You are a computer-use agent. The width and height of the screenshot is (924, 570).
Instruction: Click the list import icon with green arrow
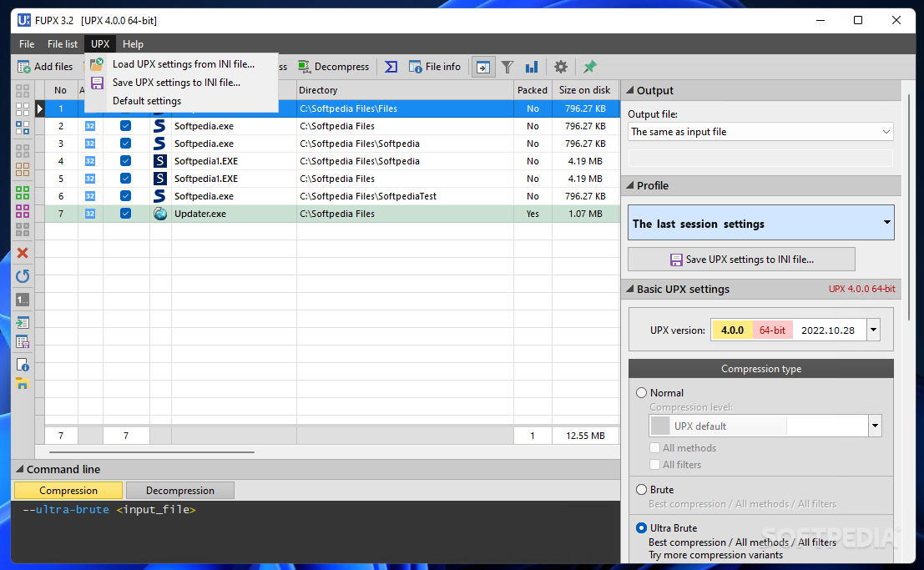coord(23,322)
